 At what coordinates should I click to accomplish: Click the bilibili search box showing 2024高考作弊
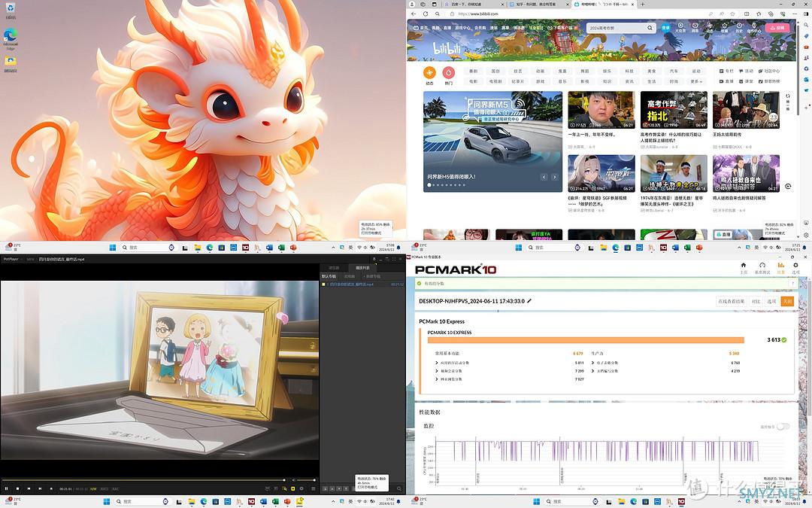[617, 28]
